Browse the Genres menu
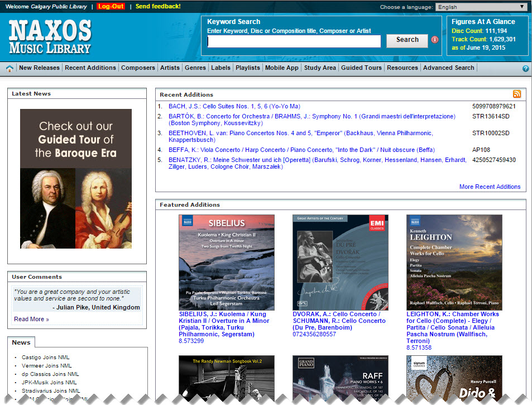 pos(195,68)
